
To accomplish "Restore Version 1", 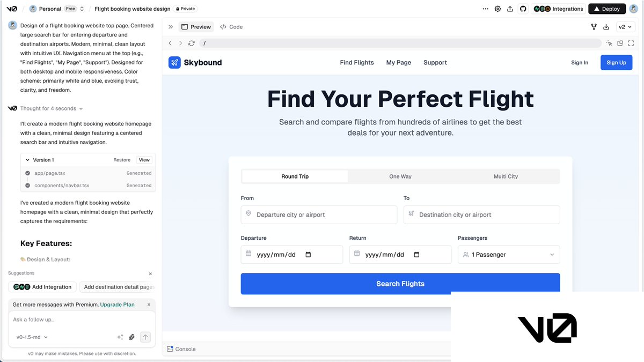I will click(122, 160).
